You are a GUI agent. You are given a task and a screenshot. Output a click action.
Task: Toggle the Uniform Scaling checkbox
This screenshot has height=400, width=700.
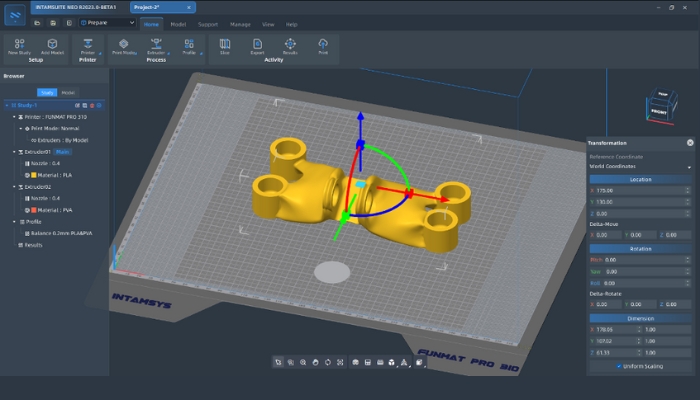pyautogui.click(x=619, y=366)
